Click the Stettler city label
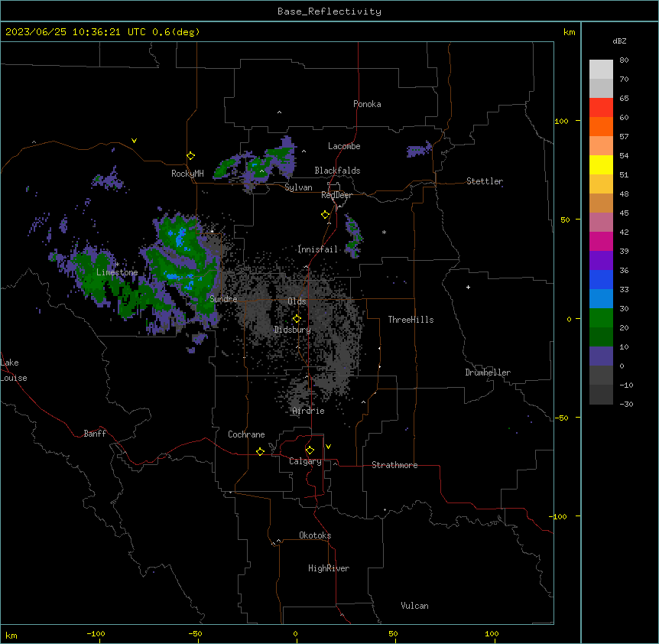Viewport: 659px width, 644px height. (485, 181)
